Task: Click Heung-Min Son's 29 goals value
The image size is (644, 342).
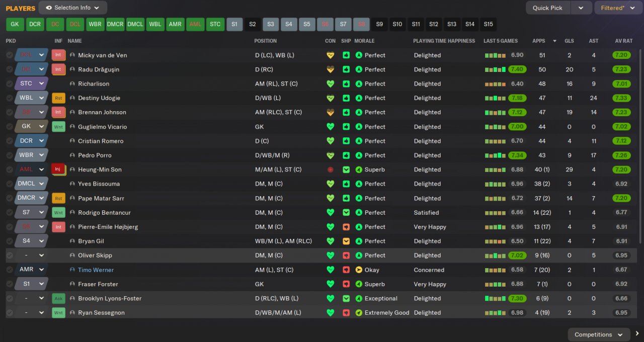Action: (569, 169)
